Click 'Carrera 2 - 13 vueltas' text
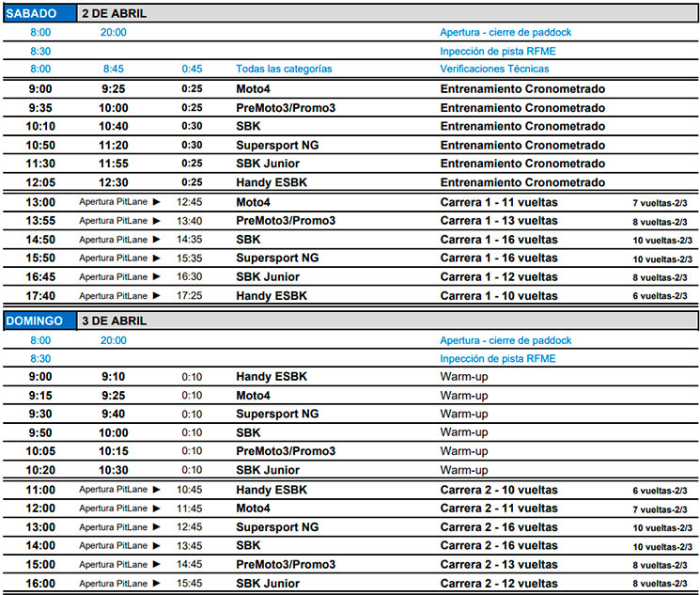 tap(499, 565)
